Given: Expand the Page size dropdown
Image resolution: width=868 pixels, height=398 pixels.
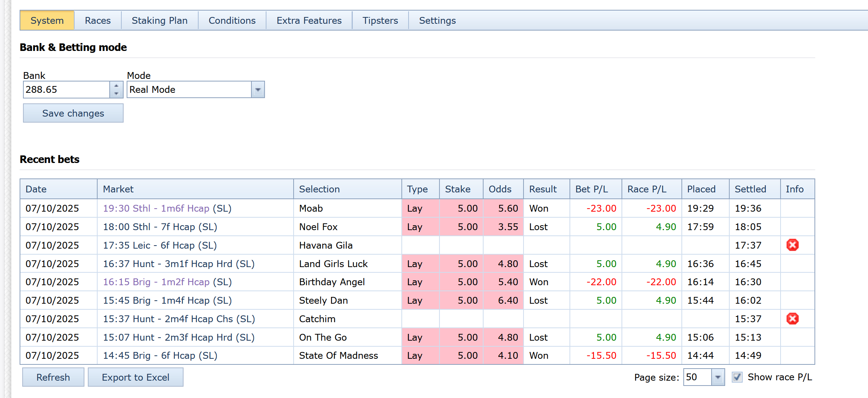Looking at the screenshot, I should pos(718,377).
